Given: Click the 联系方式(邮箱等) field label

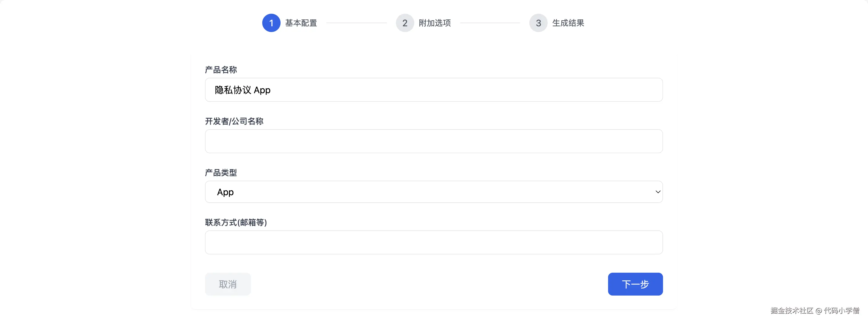Looking at the screenshot, I should (x=236, y=222).
